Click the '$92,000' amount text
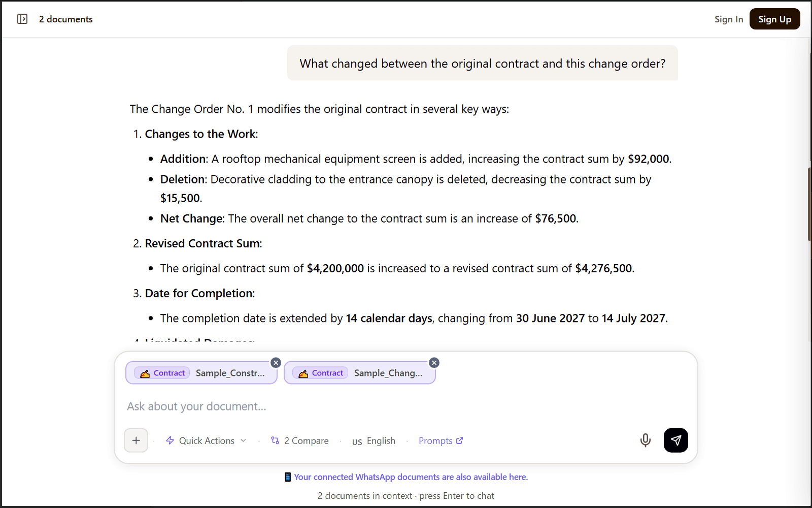 click(649, 159)
